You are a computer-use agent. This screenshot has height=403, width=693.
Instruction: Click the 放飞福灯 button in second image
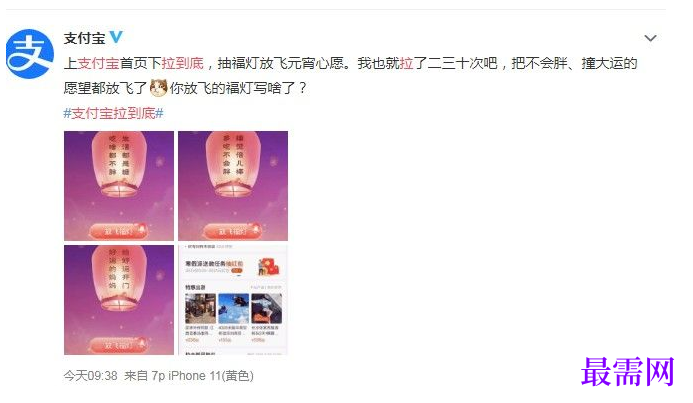pos(232,231)
